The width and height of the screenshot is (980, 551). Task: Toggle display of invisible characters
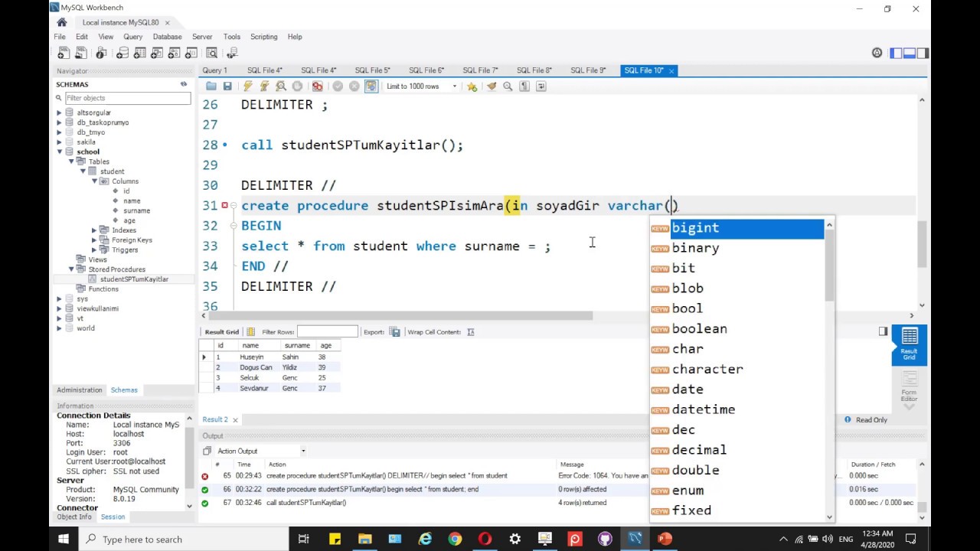[x=524, y=86]
